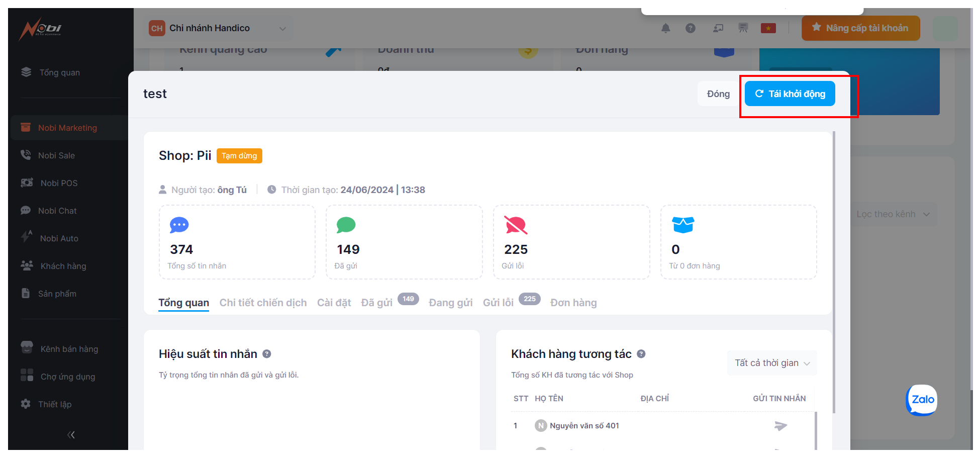The image size is (980, 457).
Task: Click send message arrow for Nguyễn văn số 401
Action: pyautogui.click(x=780, y=426)
